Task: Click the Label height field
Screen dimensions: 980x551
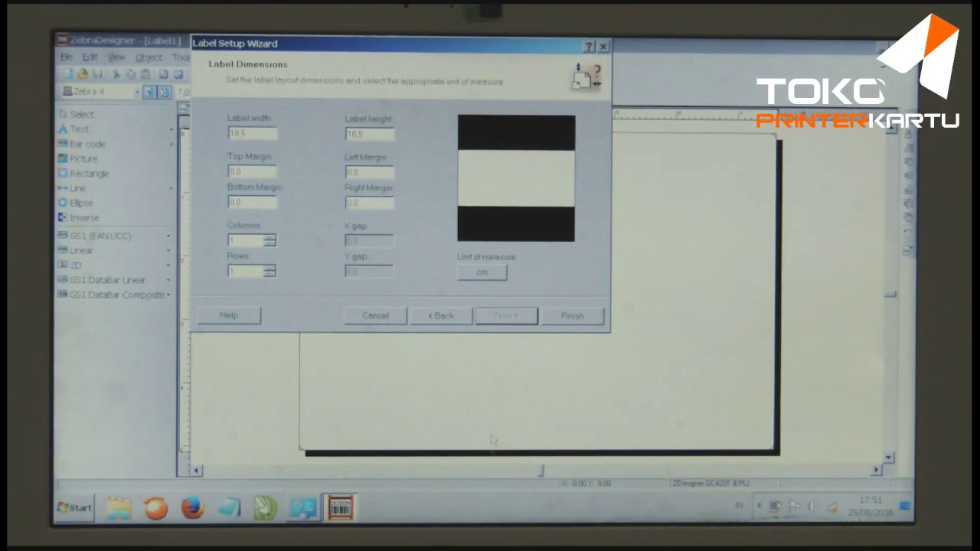Action: pyautogui.click(x=369, y=134)
